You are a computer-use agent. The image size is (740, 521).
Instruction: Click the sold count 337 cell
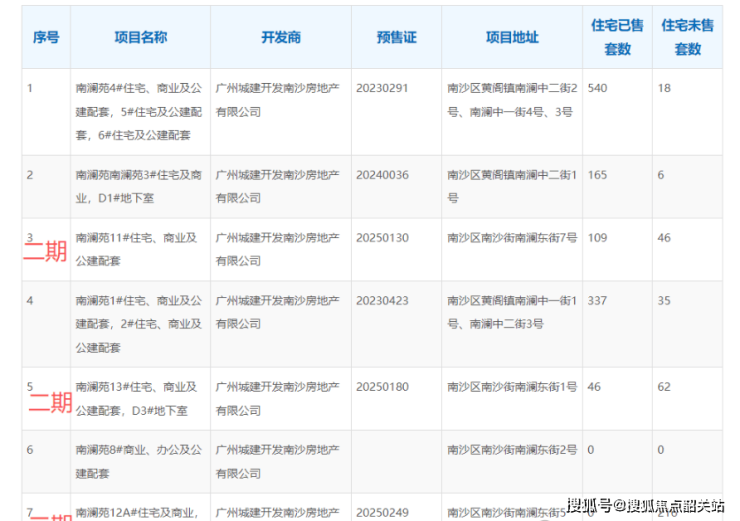(597, 300)
